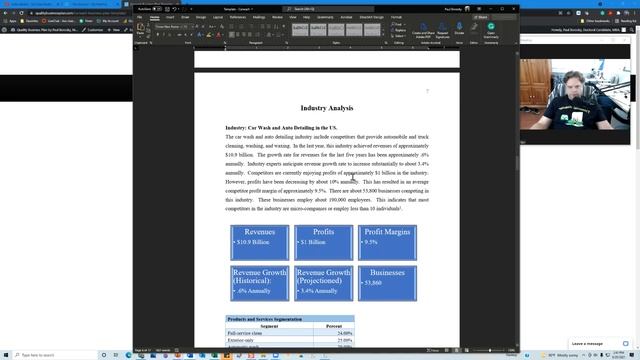
Task: Click the Word user account picture
Action: coord(467,9)
